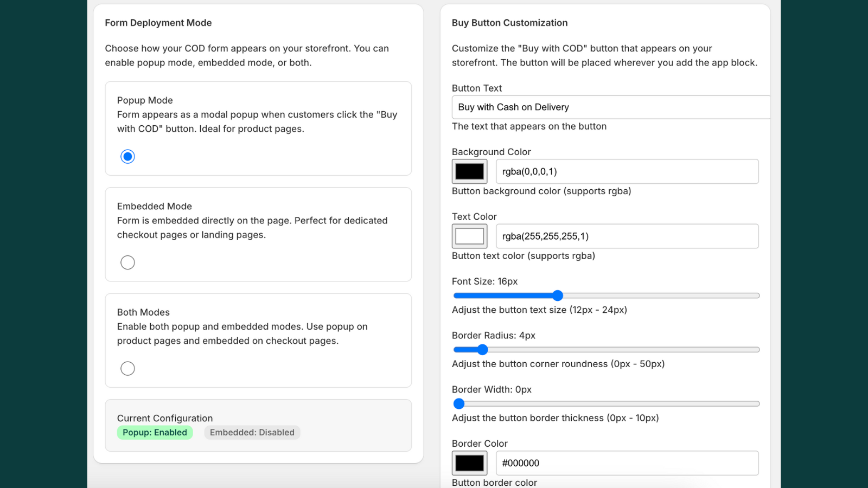The image size is (868, 488).
Task: Click the Popup: Enabled status badge
Action: [155, 433]
